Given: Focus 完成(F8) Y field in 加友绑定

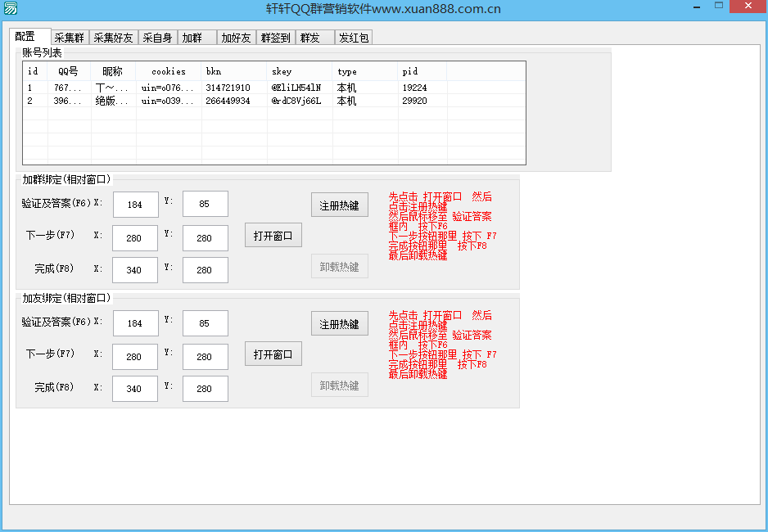Looking at the screenshot, I should pos(206,389).
